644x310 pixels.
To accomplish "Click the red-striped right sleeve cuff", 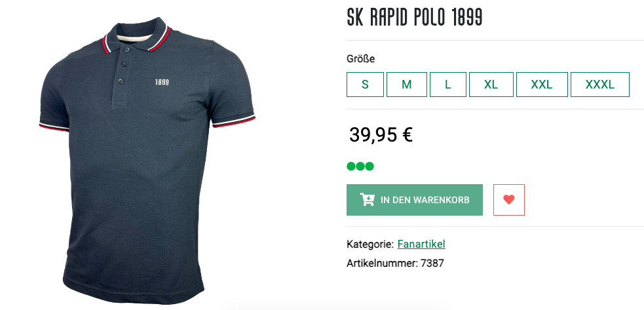I will tap(233, 121).
